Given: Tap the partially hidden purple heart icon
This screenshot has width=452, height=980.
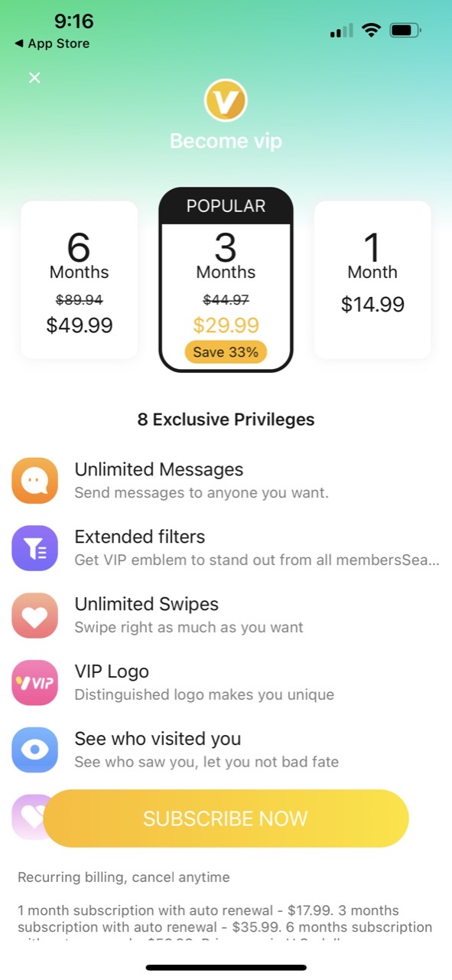Looking at the screenshot, I should (28, 818).
